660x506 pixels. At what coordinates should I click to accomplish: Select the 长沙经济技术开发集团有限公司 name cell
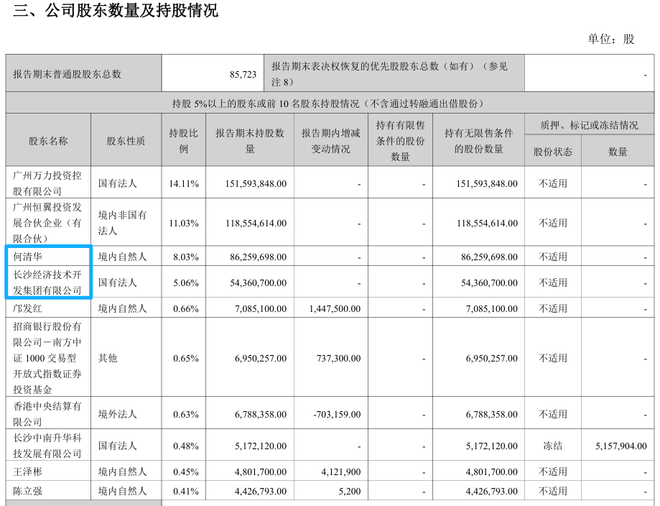pyautogui.click(x=49, y=283)
